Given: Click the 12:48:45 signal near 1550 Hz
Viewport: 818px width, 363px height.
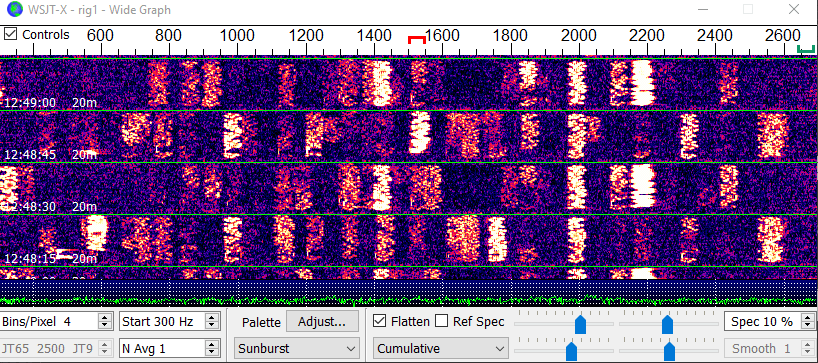Looking at the screenshot, I should click(x=419, y=134).
